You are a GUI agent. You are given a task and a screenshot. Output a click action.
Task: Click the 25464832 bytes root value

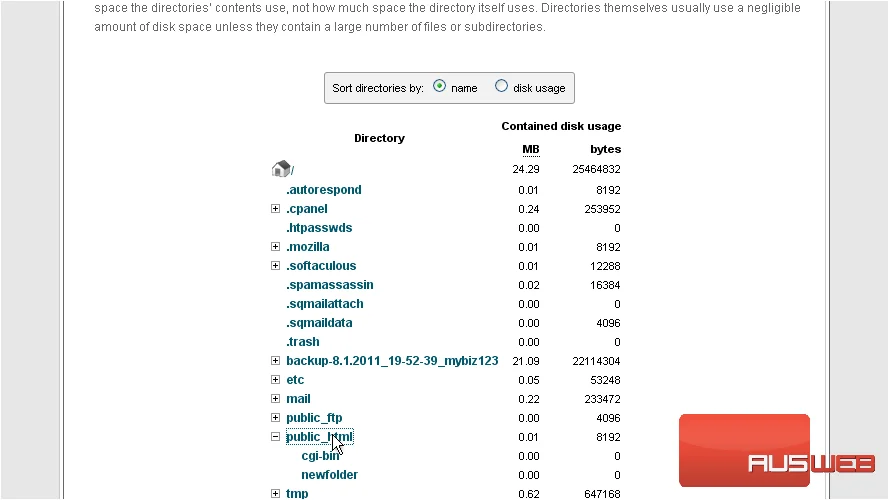[596, 169]
